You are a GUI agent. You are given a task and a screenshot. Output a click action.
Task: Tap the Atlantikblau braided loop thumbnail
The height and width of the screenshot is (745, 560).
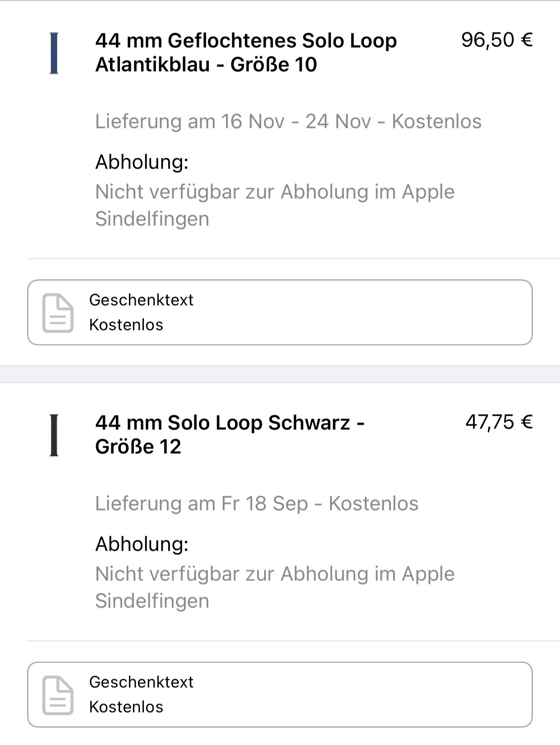tap(54, 53)
